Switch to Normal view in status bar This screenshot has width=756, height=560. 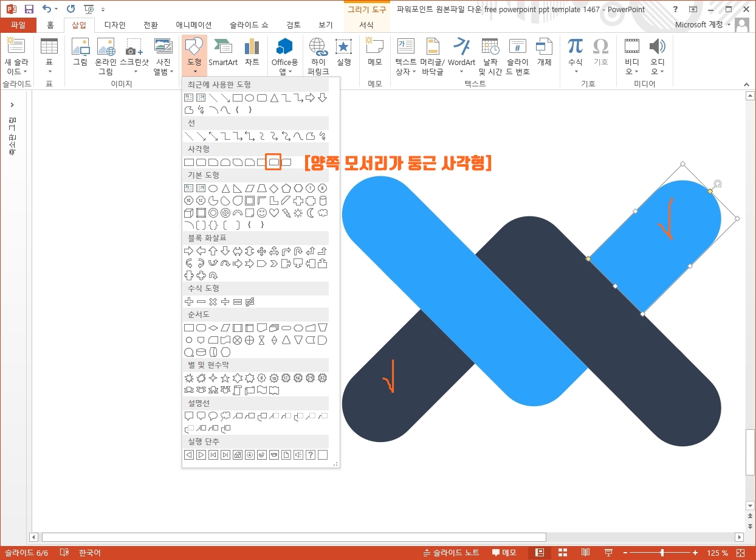tap(540, 553)
